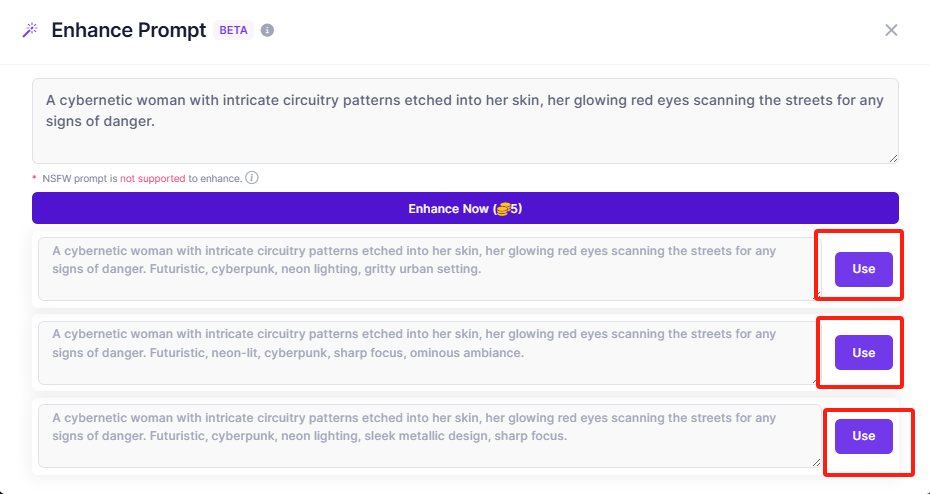Click resize handle of the "gritty urban setting" box

[x=816, y=295]
